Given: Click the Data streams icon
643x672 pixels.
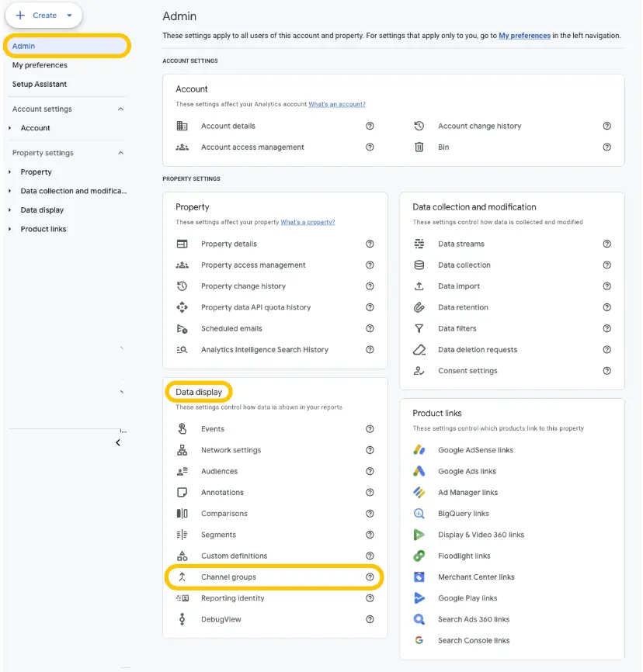Looking at the screenshot, I should tap(419, 244).
